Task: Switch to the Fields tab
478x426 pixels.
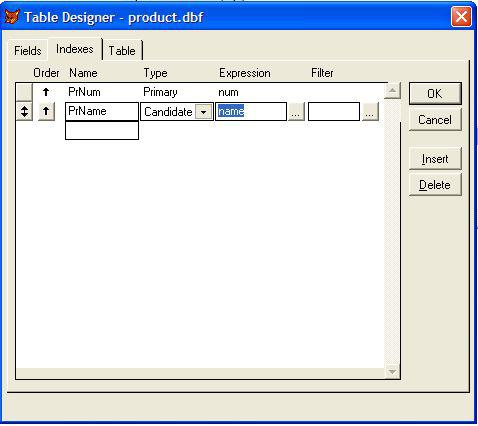Action: tap(28, 51)
